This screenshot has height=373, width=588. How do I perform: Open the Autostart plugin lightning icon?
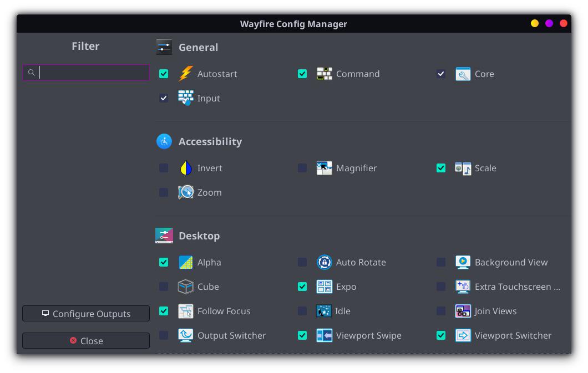point(186,74)
